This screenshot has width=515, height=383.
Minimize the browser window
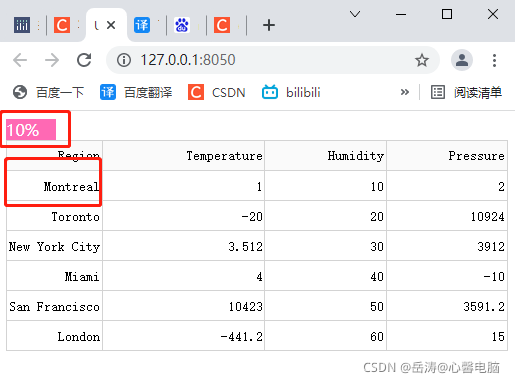tap(401, 14)
